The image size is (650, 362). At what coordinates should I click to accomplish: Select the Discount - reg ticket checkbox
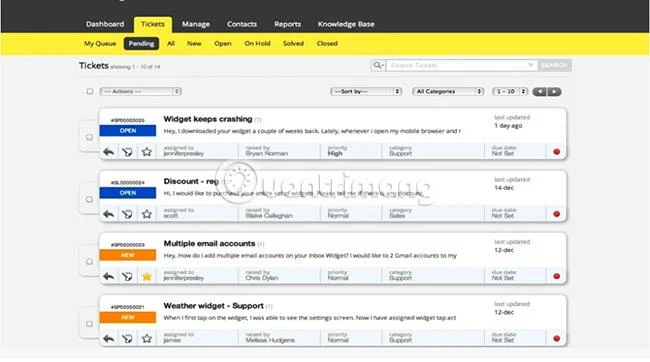[89, 199]
